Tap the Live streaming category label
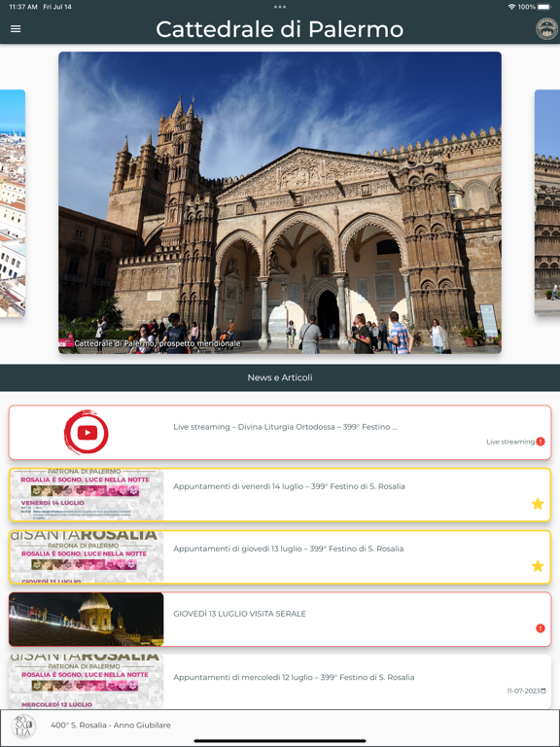Viewport: 560px width, 747px height. point(510,442)
